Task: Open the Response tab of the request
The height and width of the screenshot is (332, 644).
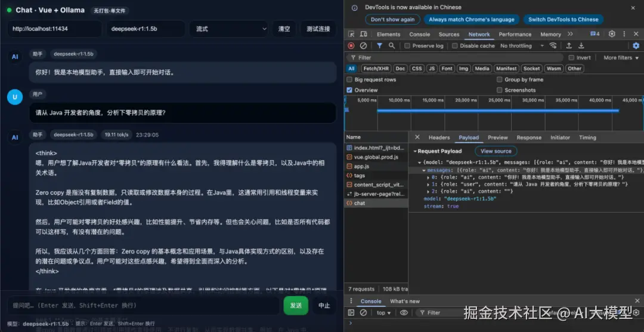Action: (x=528, y=137)
